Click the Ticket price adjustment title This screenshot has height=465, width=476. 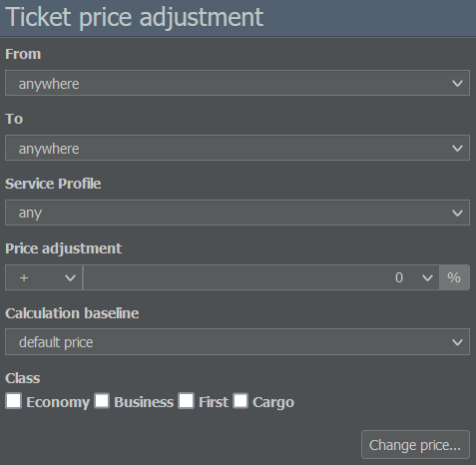pyautogui.click(x=135, y=17)
